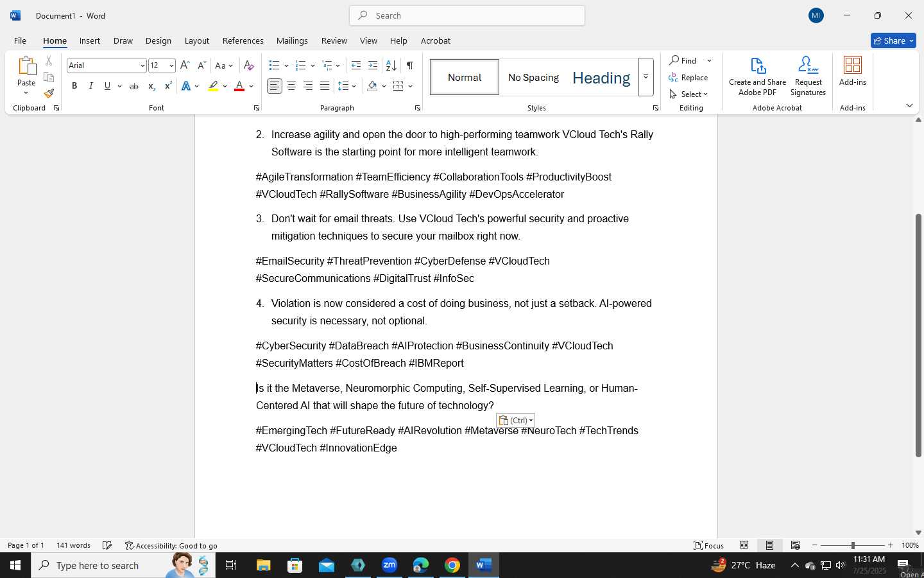Apply the No Spacing style
This screenshot has height=578, width=924.
point(533,77)
